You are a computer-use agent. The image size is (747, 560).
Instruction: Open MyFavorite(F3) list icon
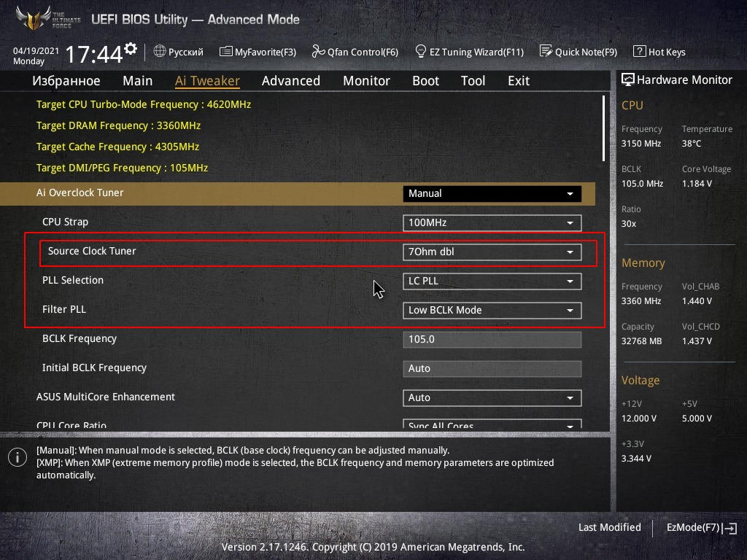pos(226,52)
